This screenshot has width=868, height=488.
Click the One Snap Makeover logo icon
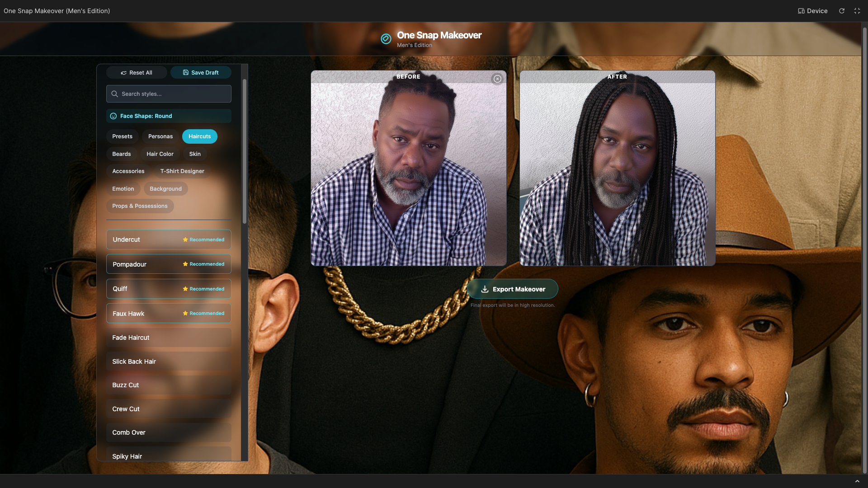(x=386, y=39)
